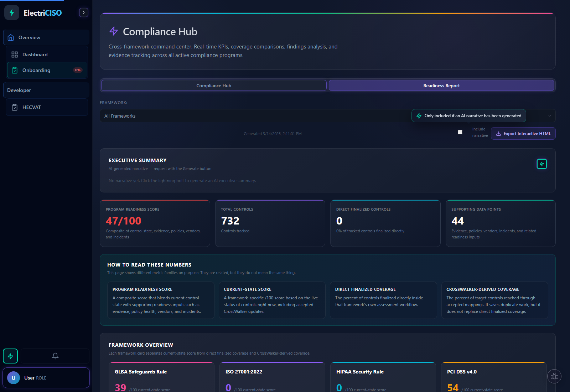570x392 pixels.
Task: Click the Export Interactive HTML button
Action: [x=523, y=133]
